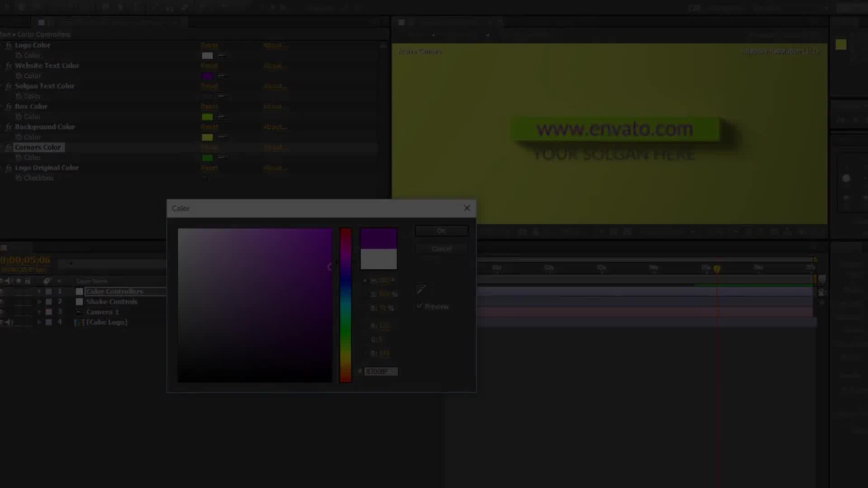Click the saturation-brightness color field

pos(255,305)
